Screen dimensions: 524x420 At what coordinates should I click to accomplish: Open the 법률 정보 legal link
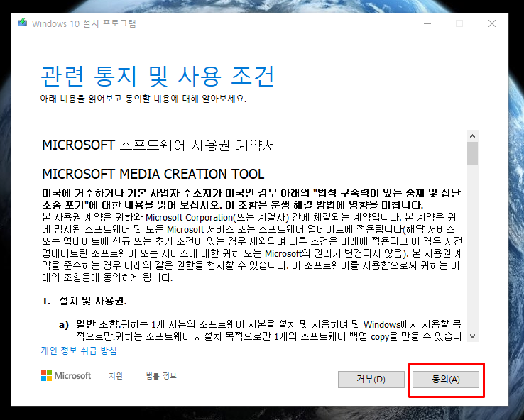point(161,376)
